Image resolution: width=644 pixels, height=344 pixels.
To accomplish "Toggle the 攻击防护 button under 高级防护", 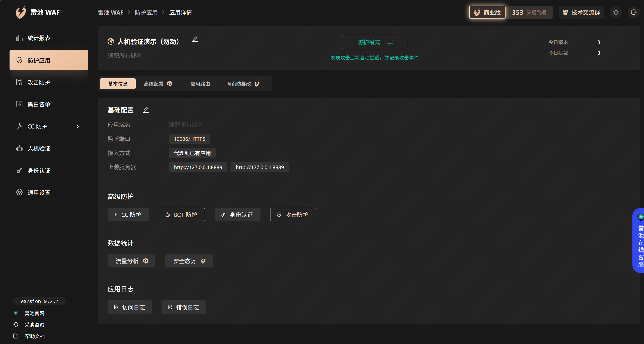I will coord(293,215).
